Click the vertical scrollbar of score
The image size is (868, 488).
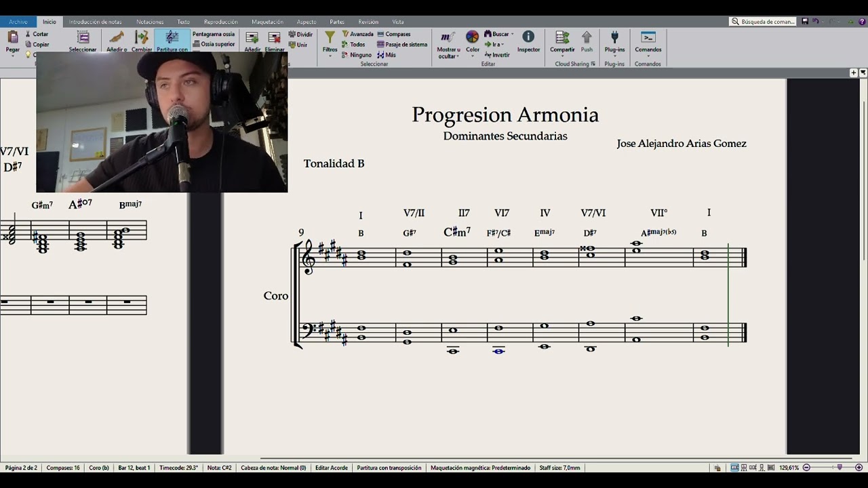click(864, 180)
